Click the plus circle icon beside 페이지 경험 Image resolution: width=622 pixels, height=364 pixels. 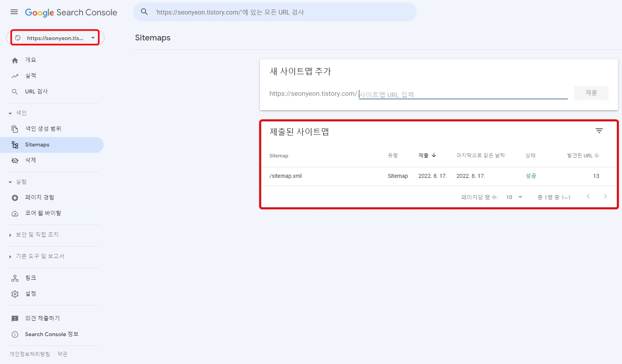(x=15, y=198)
